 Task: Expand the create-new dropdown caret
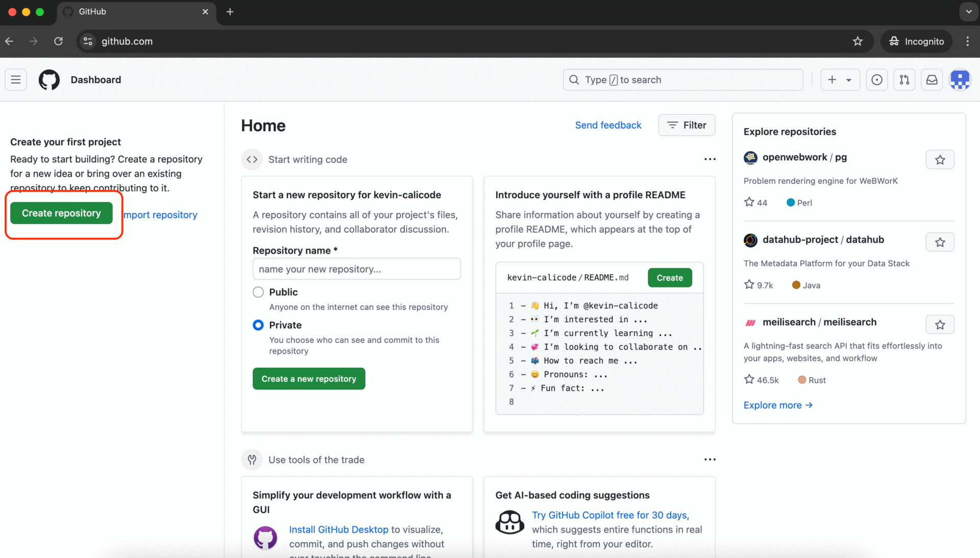point(849,80)
